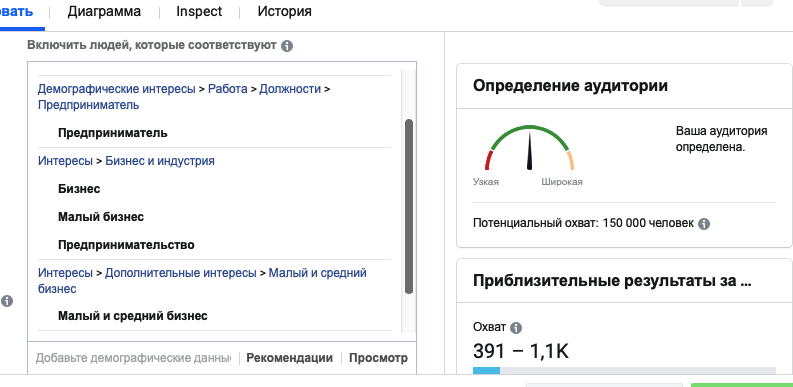Click the 391 – 1,1K reach value
Viewport: 793px width, 387px height.
[x=521, y=351]
